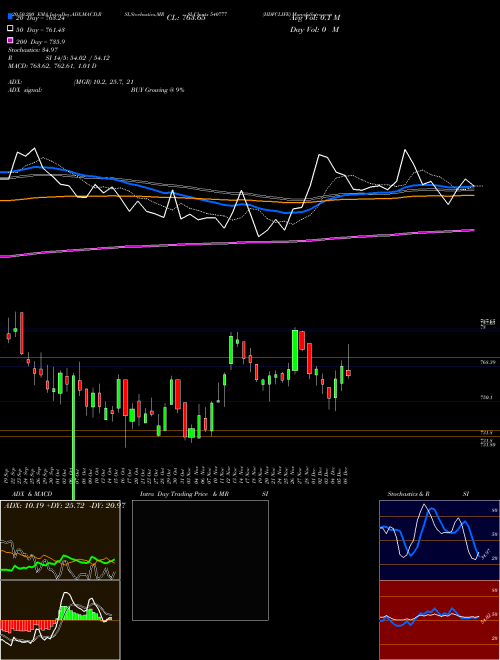Click the 'CL: 763.65' closing price text
Screen dimensions: 500x660
tap(186, 18)
